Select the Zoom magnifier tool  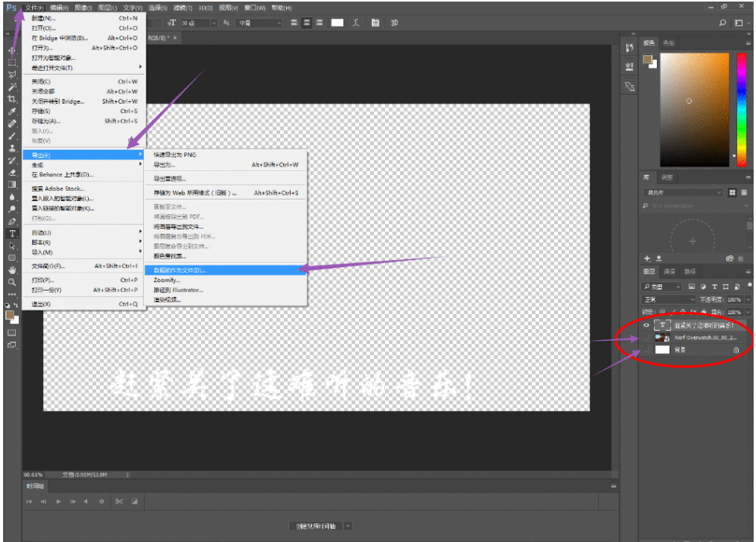(12, 281)
